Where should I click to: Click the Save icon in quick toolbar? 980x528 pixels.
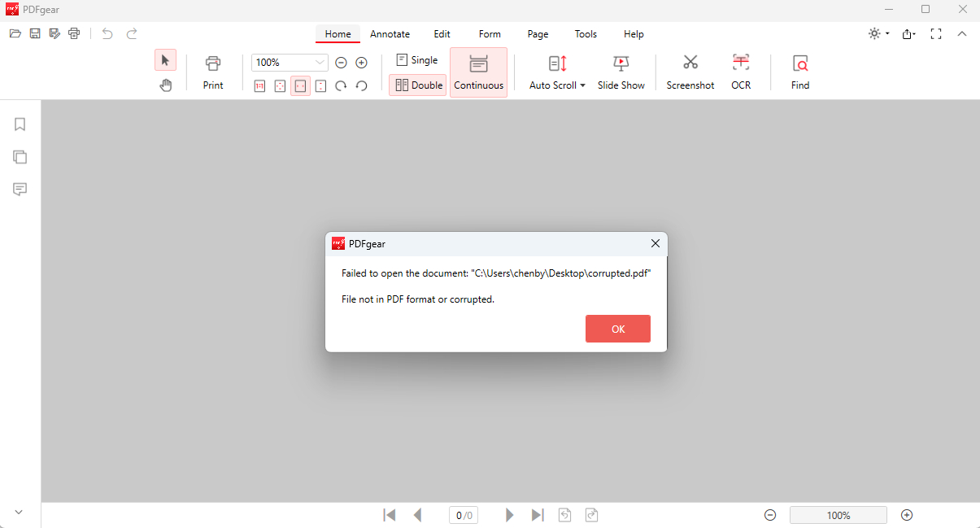35,33
